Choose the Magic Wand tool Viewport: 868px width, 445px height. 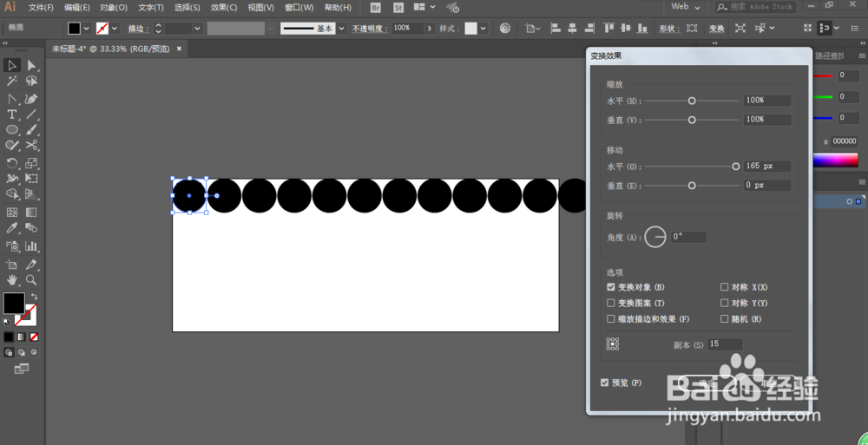(x=12, y=82)
